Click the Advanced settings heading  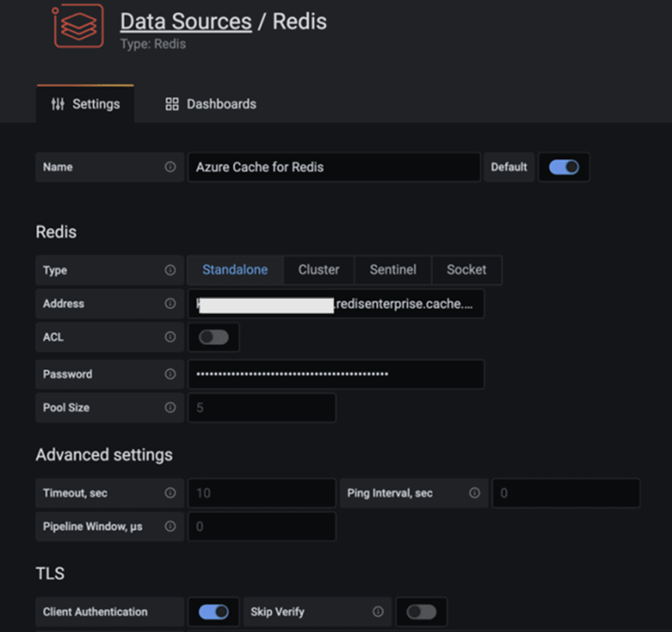point(104,455)
